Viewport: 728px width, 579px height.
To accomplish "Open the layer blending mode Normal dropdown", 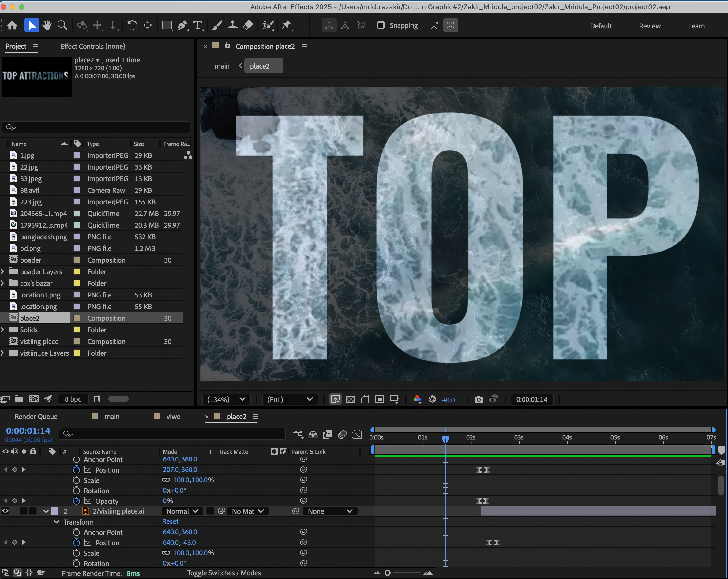I will 182,511.
